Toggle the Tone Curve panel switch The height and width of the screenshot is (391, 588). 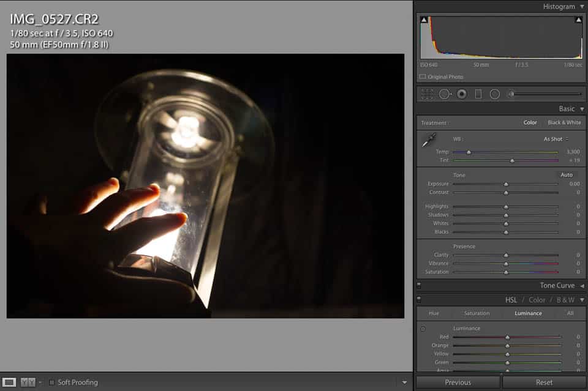click(x=419, y=285)
